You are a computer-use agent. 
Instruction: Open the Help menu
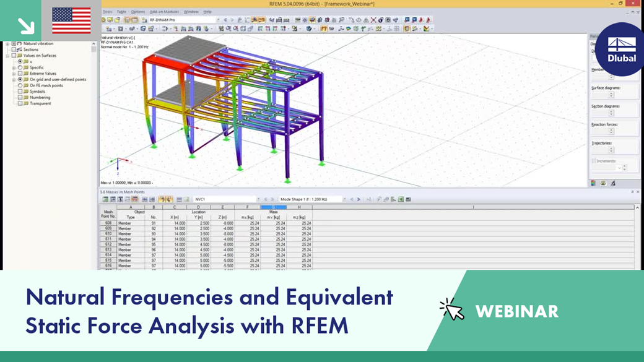(x=207, y=12)
